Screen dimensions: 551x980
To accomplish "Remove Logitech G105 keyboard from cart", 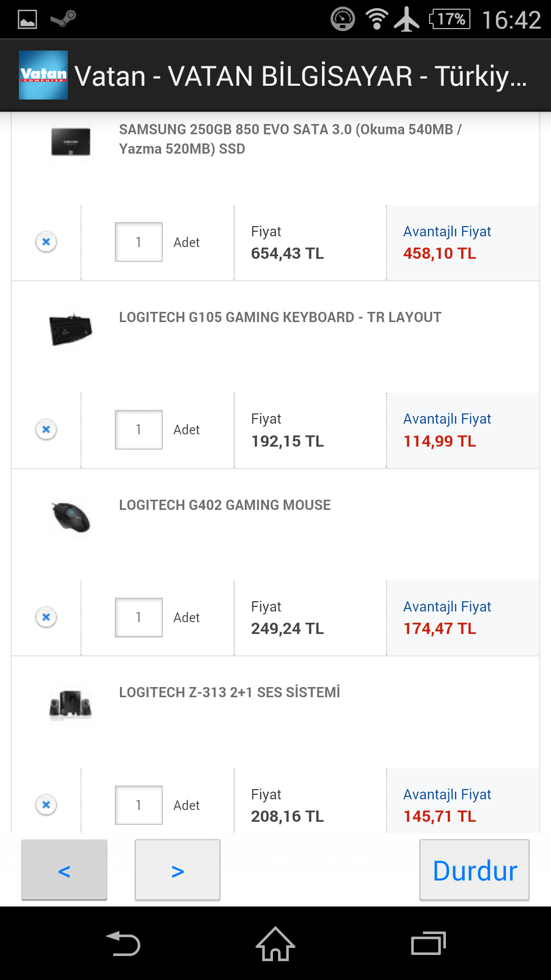I will [46, 429].
